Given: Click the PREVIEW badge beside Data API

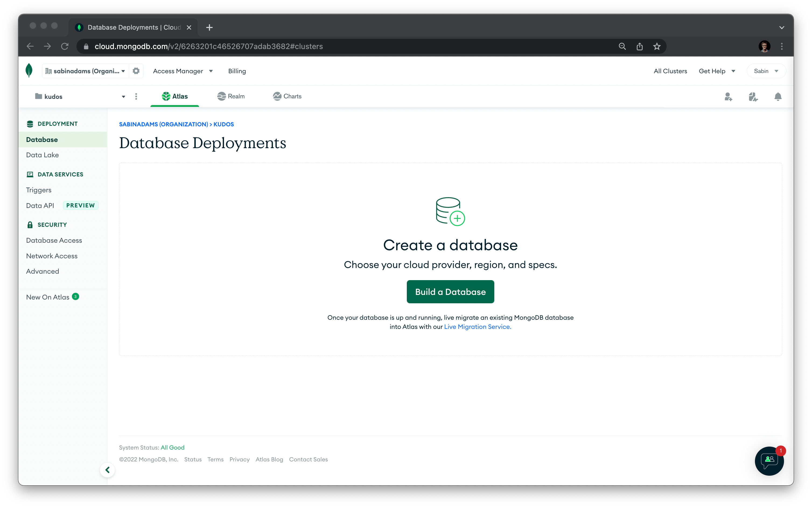Looking at the screenshot, I should pyautogui.click(x=80, y=205).
